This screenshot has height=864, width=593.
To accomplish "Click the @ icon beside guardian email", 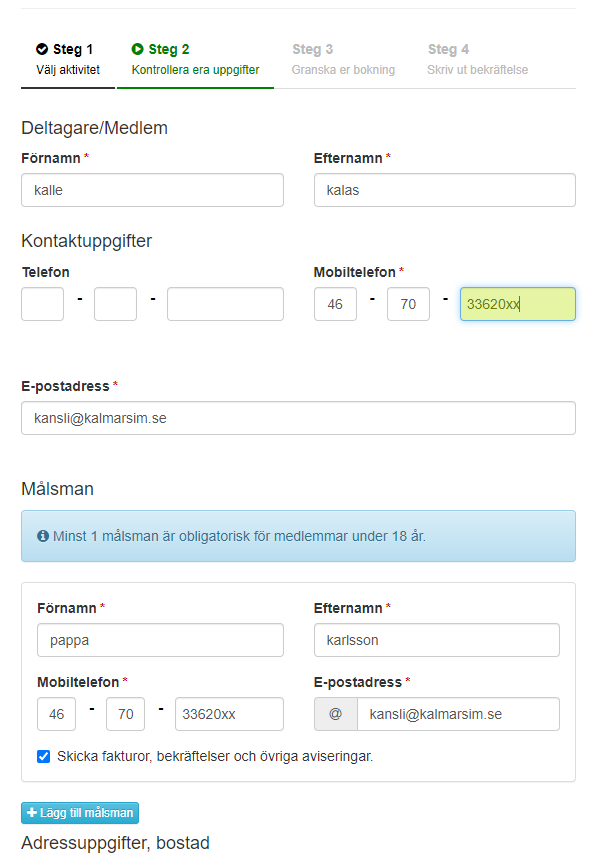I will pyautogui.click(x=336, y=714).
